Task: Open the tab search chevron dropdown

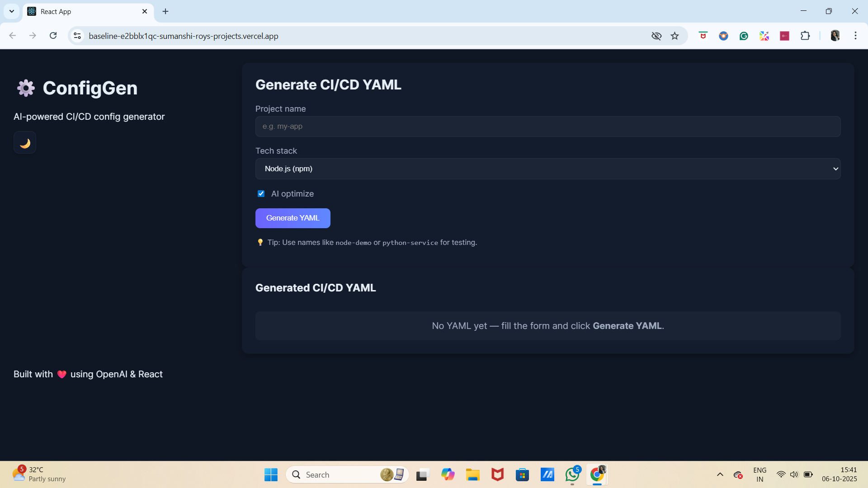Action: (x=12, y=11)
